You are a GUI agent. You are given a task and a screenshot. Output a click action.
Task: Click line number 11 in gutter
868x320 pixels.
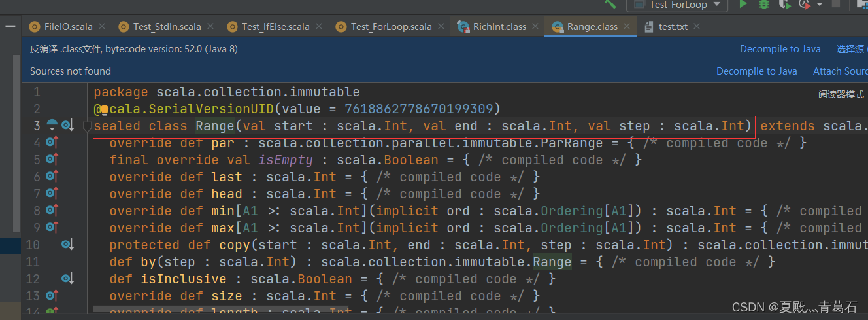(33, 262)
